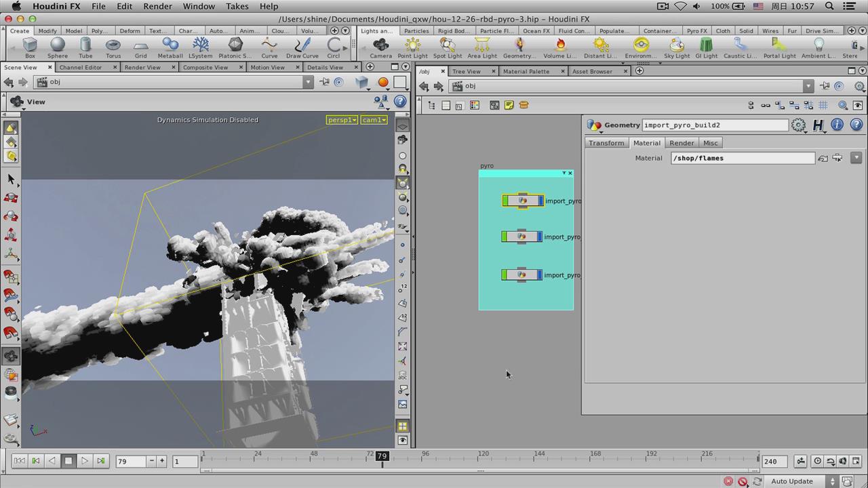Screen dimensions: 868x488
Task: Add a Portal Light from the shelf
Action: click(779, 48)
